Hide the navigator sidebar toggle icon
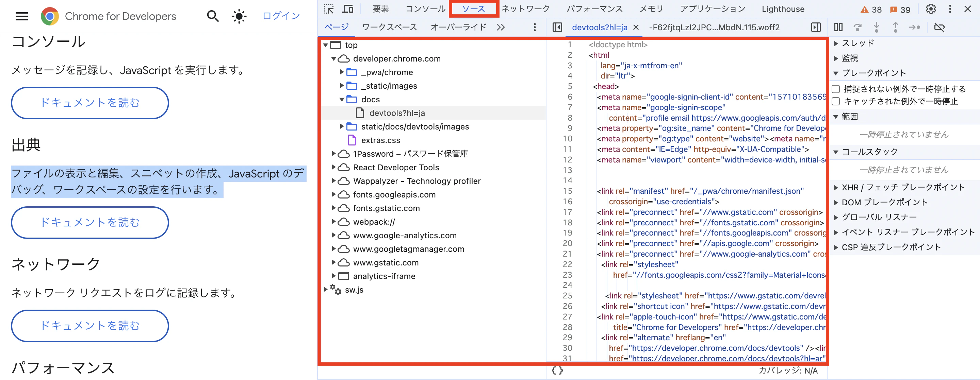 [x=557, y=27]
